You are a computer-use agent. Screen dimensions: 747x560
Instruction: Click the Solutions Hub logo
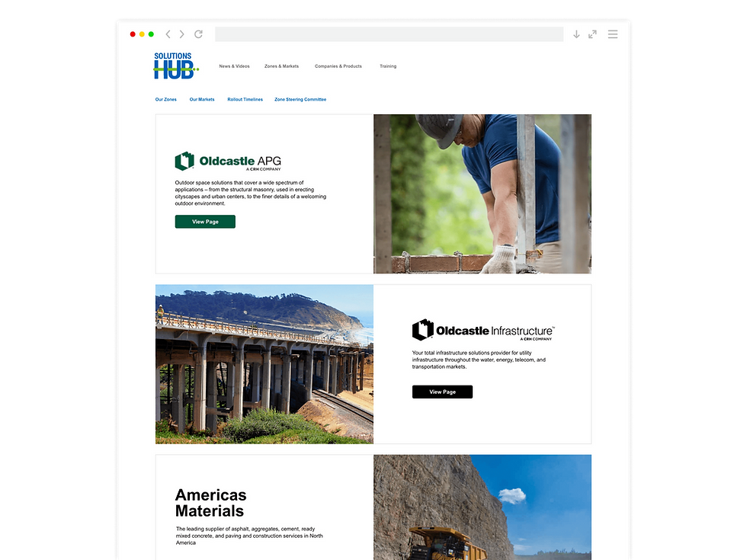(x=176, y=66)
